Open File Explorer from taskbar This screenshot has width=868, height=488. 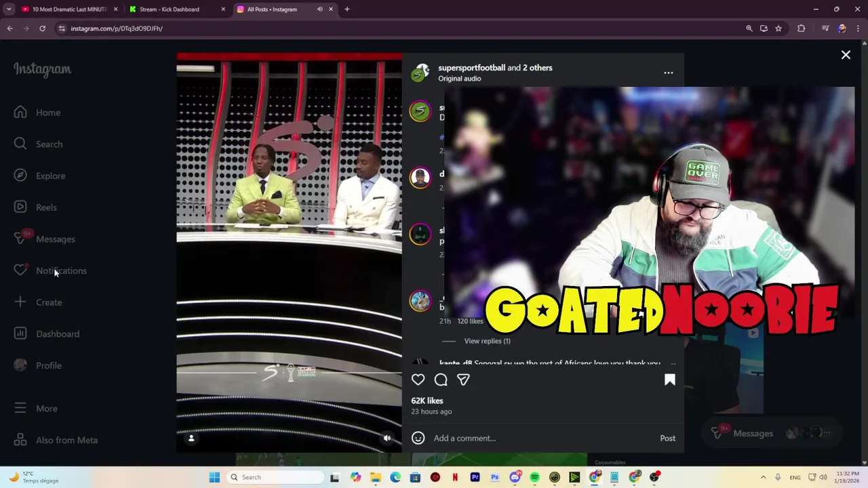pos(376,477)
